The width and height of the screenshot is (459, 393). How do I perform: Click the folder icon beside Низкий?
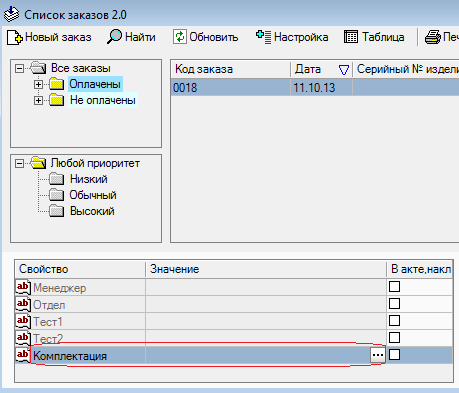point(56,179)
